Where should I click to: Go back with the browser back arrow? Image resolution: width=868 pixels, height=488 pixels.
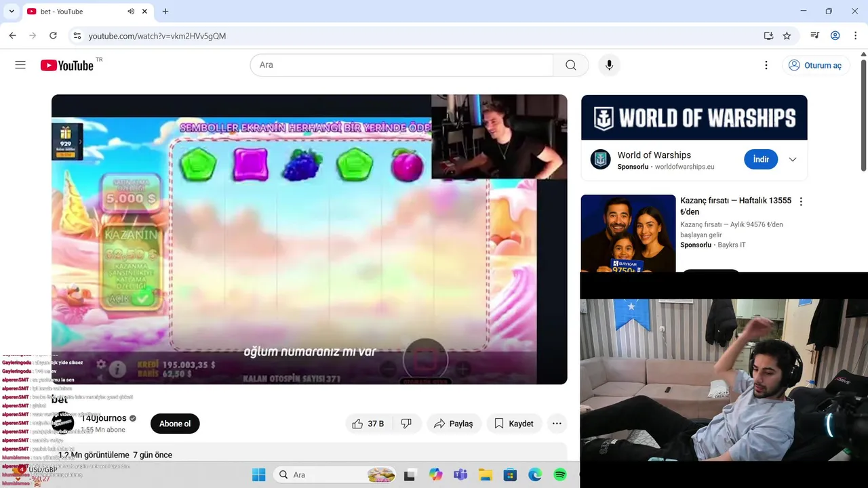coord(12,36)
